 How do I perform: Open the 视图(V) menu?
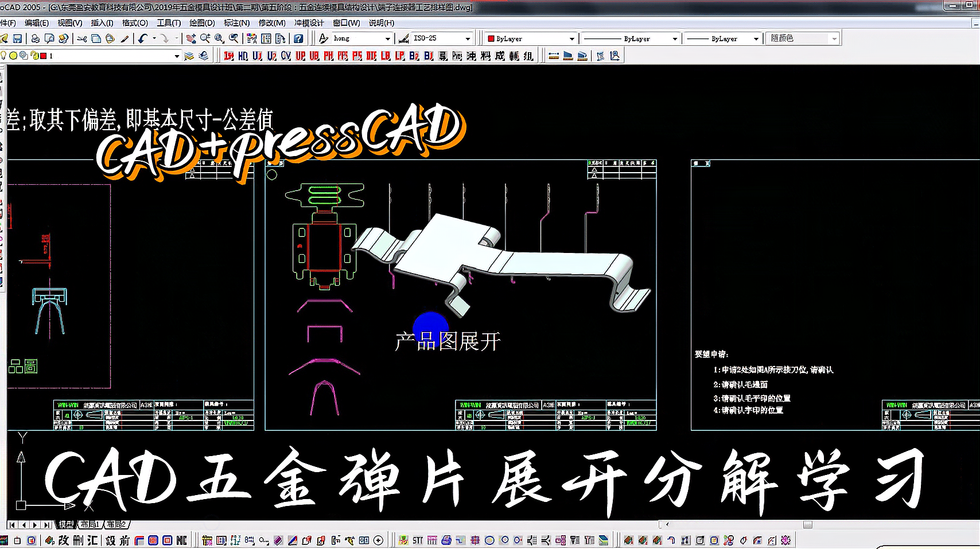(69, 23)
